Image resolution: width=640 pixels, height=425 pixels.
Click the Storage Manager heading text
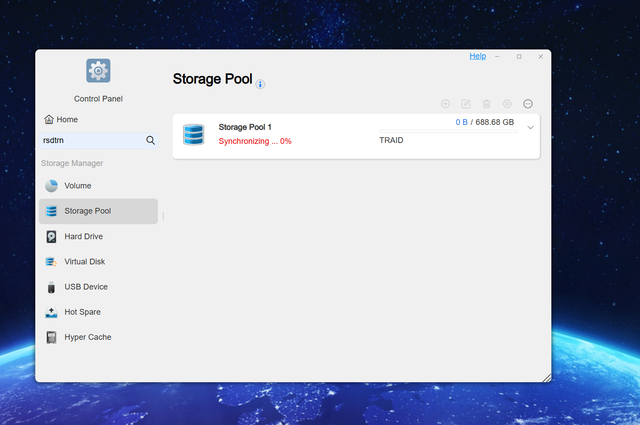(72, 163)
